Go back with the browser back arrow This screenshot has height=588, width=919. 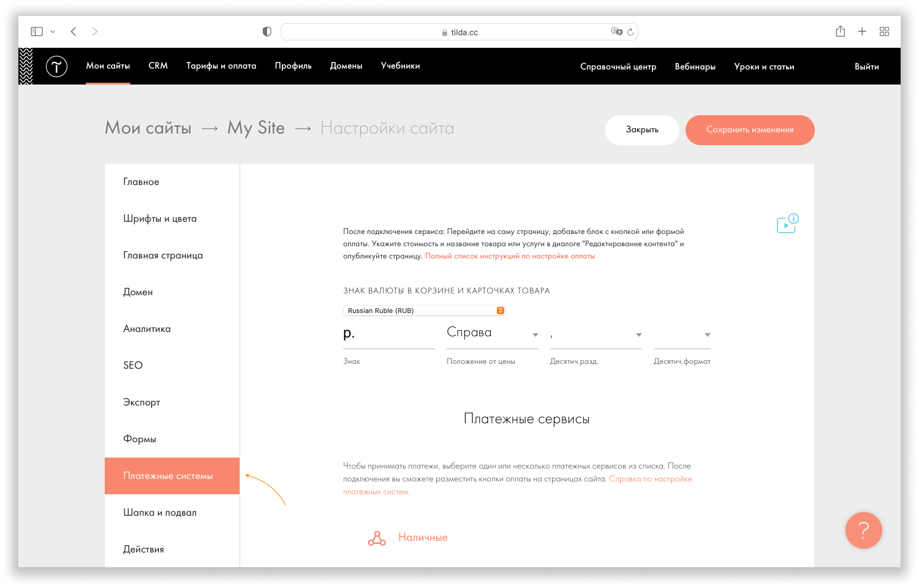(74, 31)
